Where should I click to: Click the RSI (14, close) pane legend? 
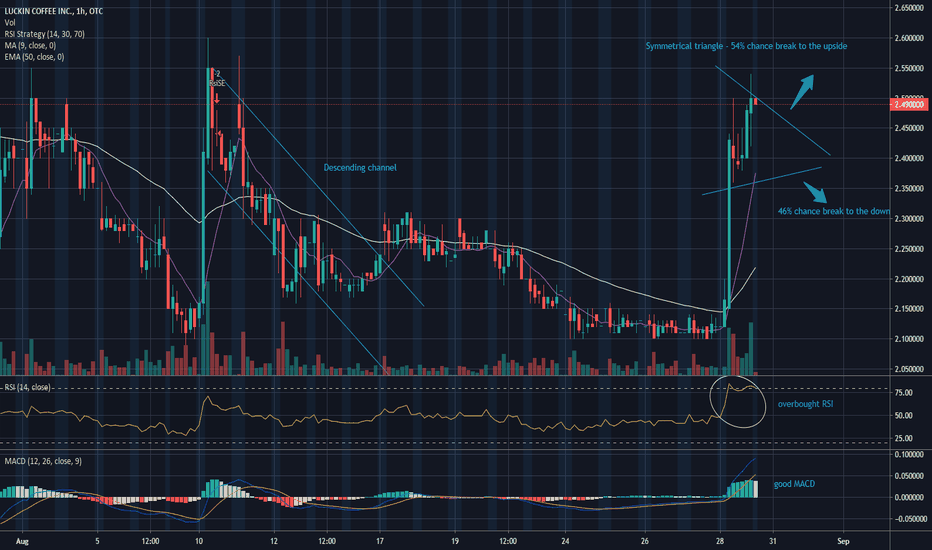click(x=27, y=387)
